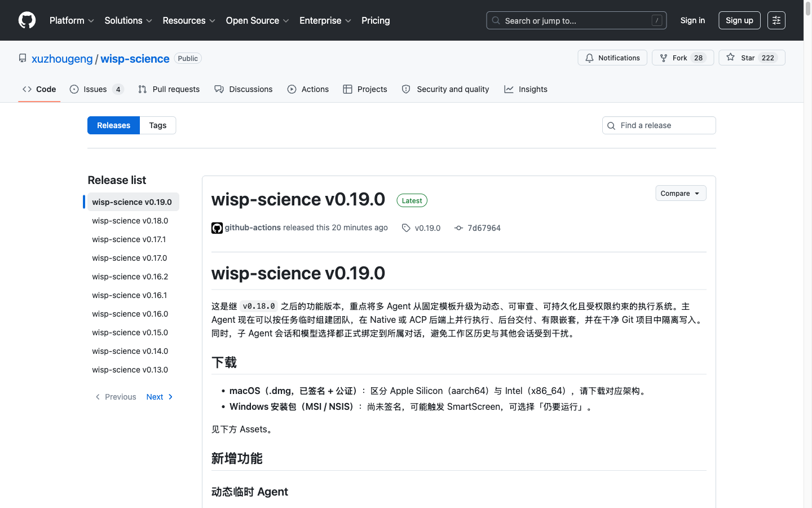
Task: Expand the Platform menu
Action: [72, 20]
